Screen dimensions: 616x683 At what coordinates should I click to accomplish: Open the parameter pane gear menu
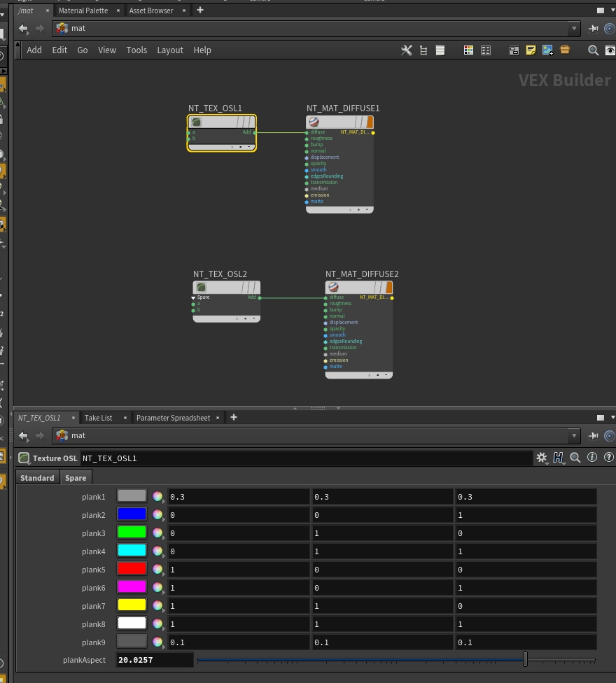pos(541,458)
